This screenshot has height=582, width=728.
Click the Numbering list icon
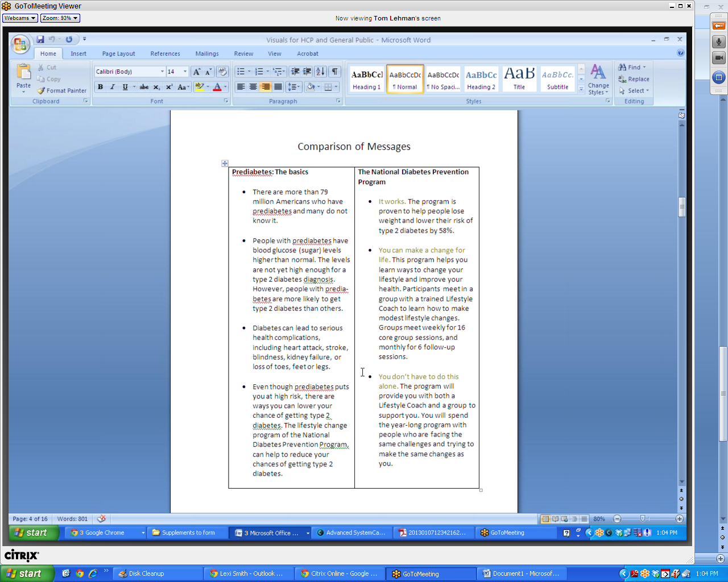coord(259,72)
